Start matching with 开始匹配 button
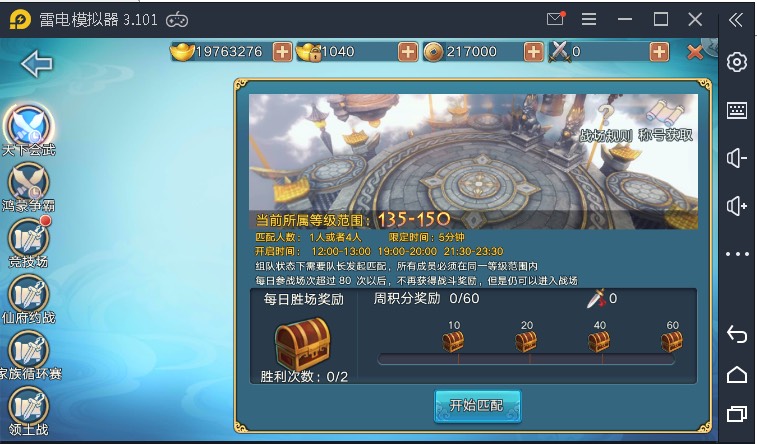This screenshot has height=444, width=757. (x=477, y=405)
